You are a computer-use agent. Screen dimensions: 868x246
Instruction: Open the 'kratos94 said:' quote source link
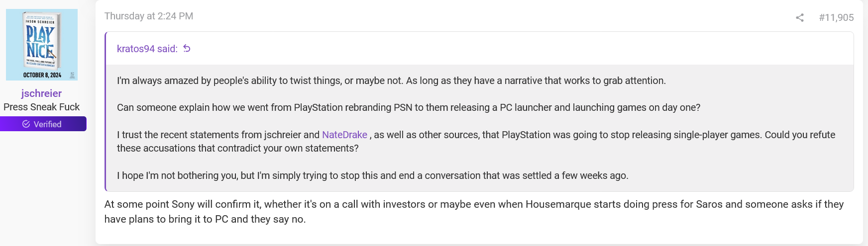[147, 49]
